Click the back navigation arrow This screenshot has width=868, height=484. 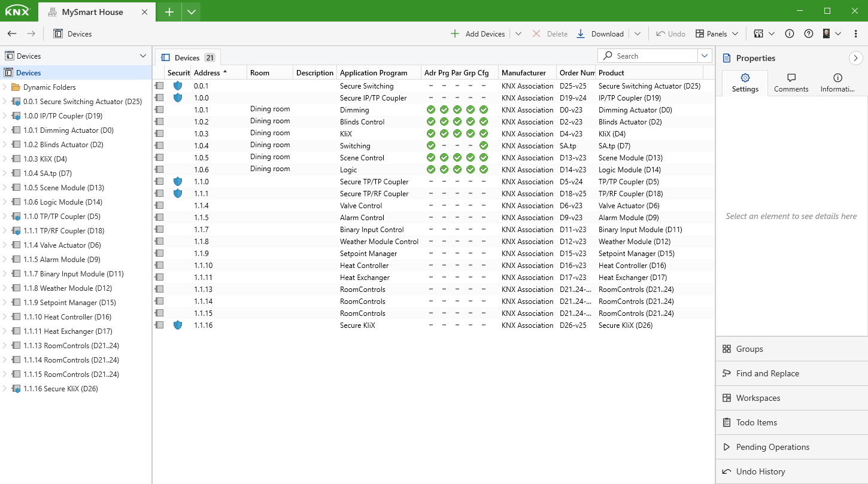[x=12, y=34]
